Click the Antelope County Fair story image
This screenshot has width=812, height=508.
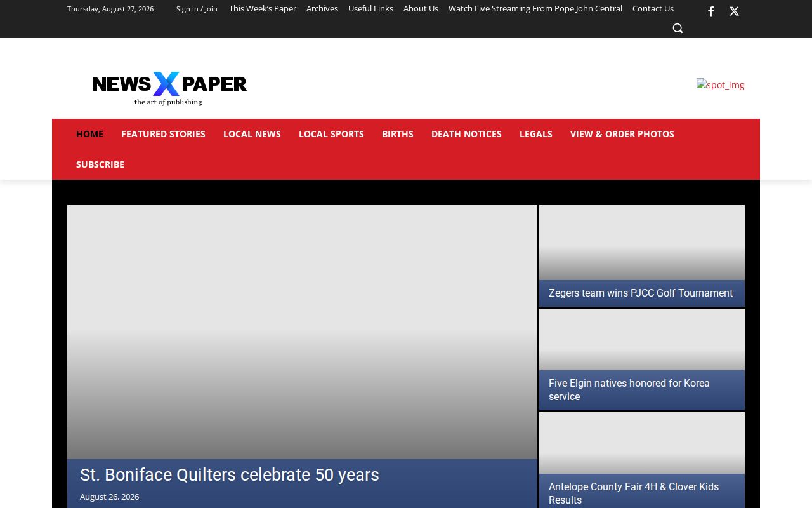pyautogui.click(x=642, y=443)
